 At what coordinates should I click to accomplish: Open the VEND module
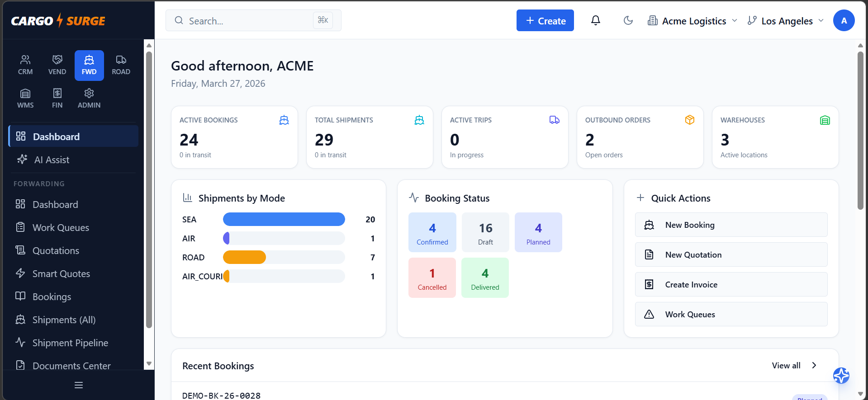pyautogui.click(x=57, y=65)
